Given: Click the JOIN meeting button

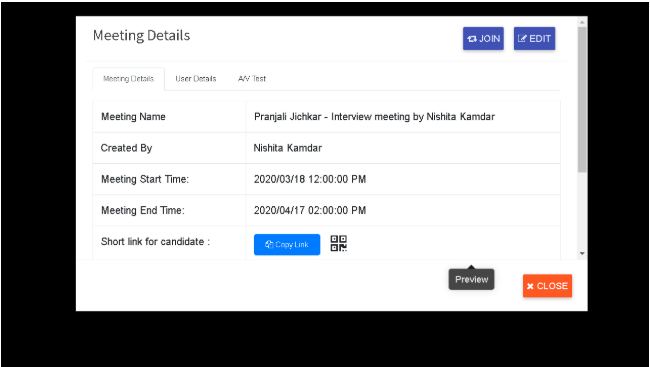Looking at the screenshot, I should 483,39.
